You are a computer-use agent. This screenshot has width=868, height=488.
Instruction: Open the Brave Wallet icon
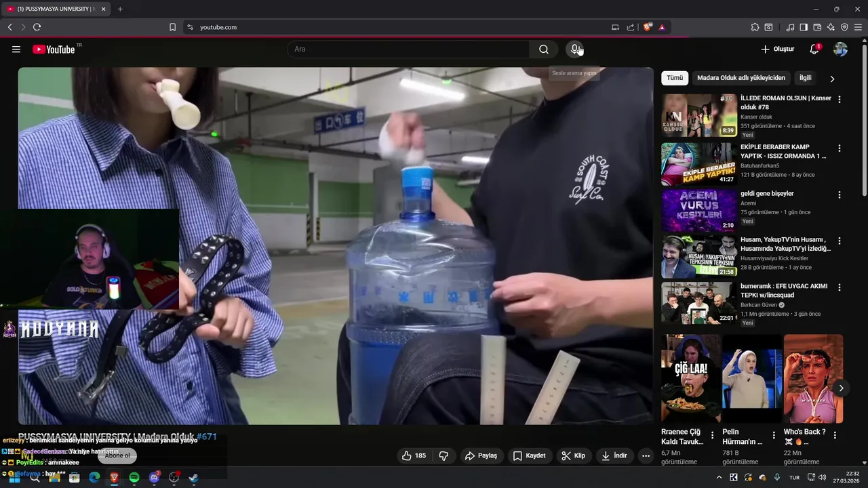point(817,27)
